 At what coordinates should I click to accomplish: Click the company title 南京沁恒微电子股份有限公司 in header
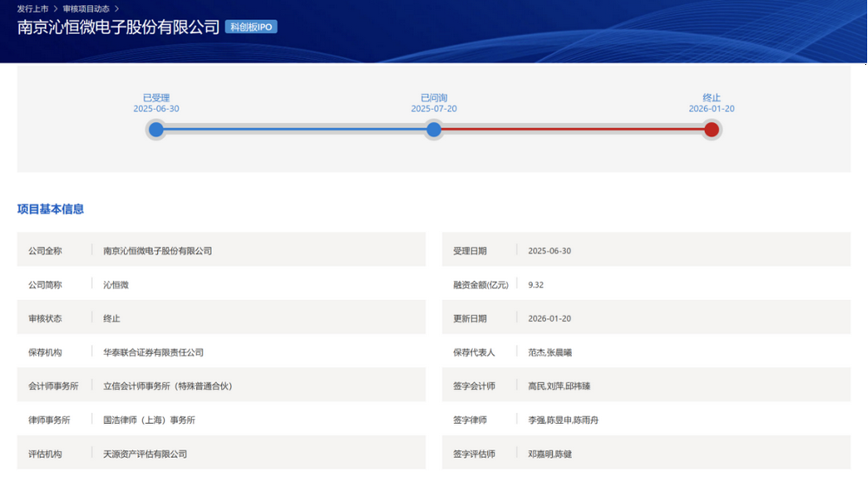point(118,27)
